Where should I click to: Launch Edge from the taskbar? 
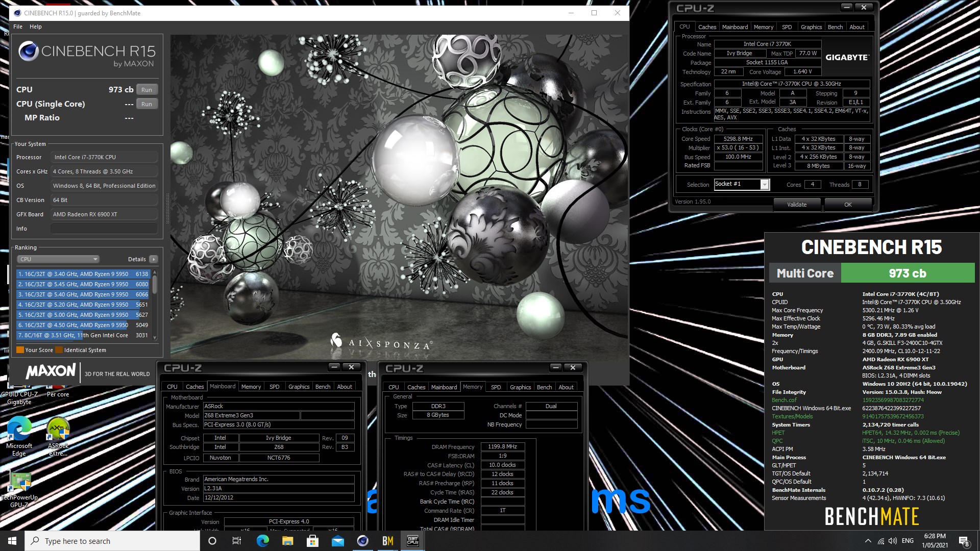(x=262, y=541)
